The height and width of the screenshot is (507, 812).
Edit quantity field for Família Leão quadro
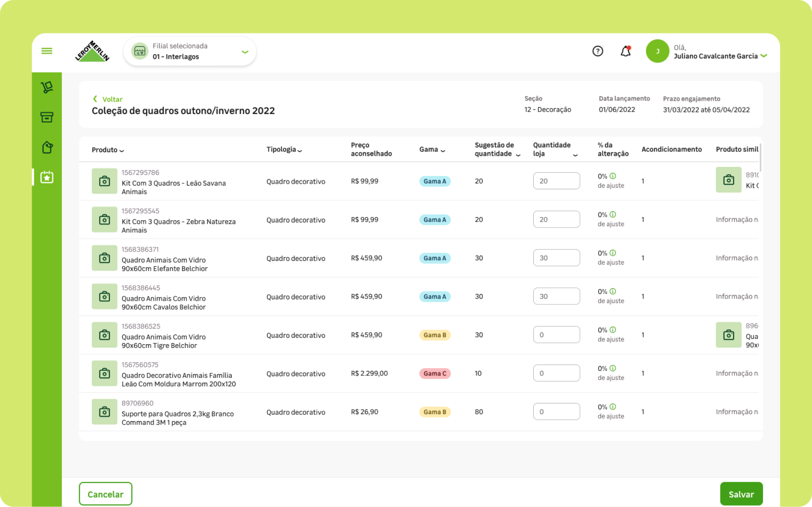(x=556, y=373)
